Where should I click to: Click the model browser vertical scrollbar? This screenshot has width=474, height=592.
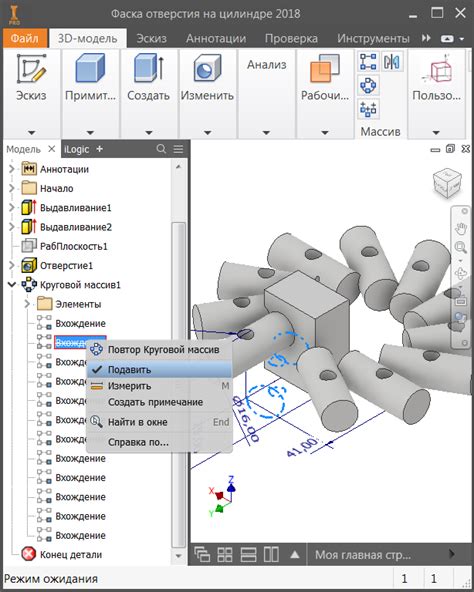(x=178, y=383)
